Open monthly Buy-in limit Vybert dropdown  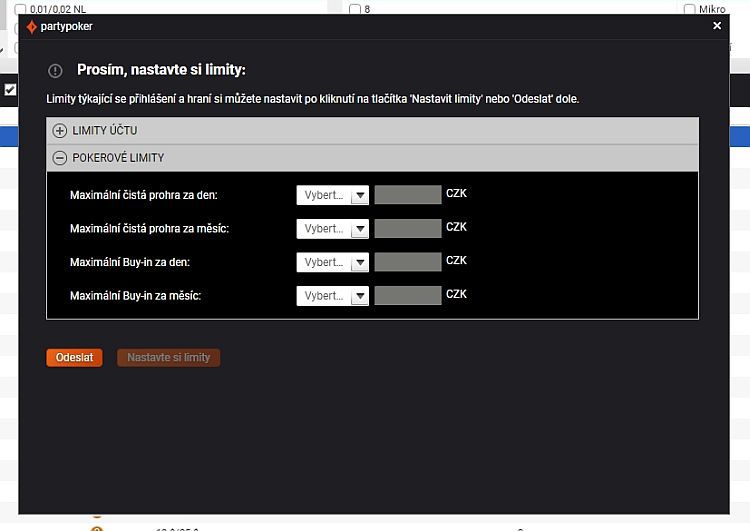click(x=332, y=296)
